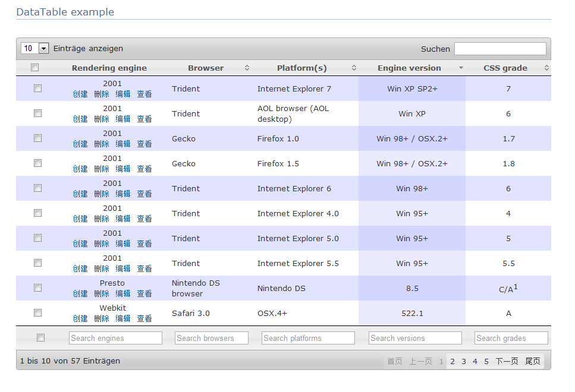Select the 'C/A' CSS grade cell
This screenshot has height=392, width=575.
tap(508, 288)
